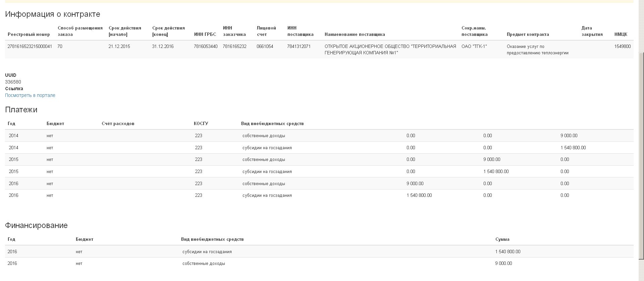Screen dimensions: 644x281
Task: Select registry number 2781616523215000041 cell
Action: (x=30, y=47)
